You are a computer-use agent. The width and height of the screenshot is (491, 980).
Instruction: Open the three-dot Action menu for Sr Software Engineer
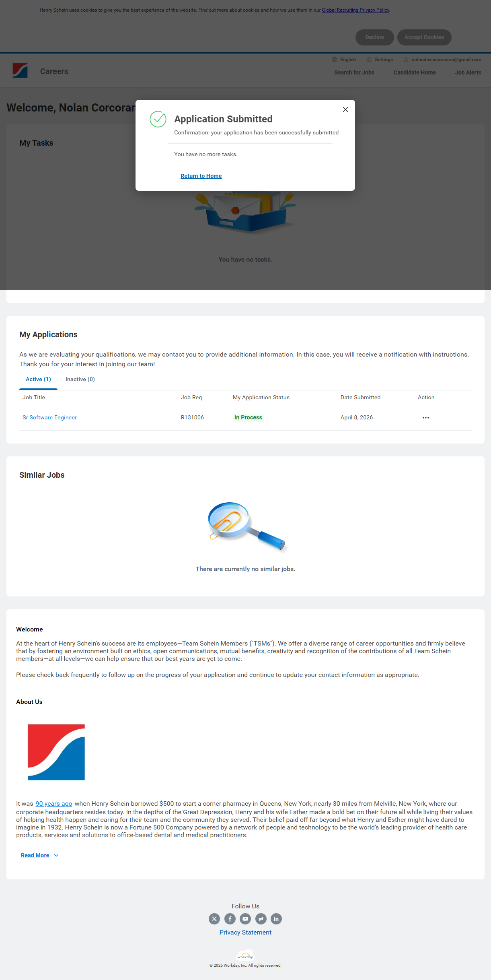tap(425, 418)
